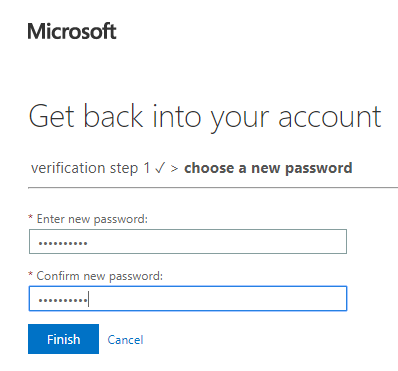The width and height of the screenshot is (398, 371).
Task: Click empty area of Enter new password box
Action: [x=217, y=241]
